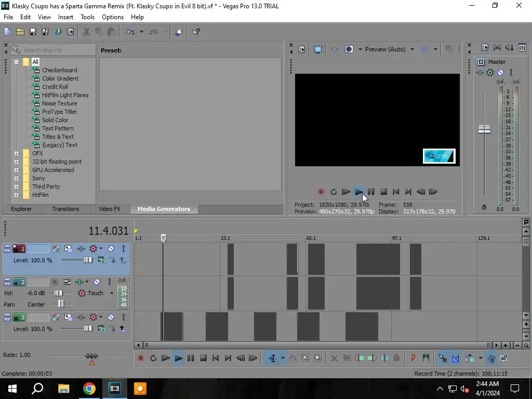Expand the 32-bit floating point folder
The height and width of the screenshot is (399, 532).
coord(16,162)
